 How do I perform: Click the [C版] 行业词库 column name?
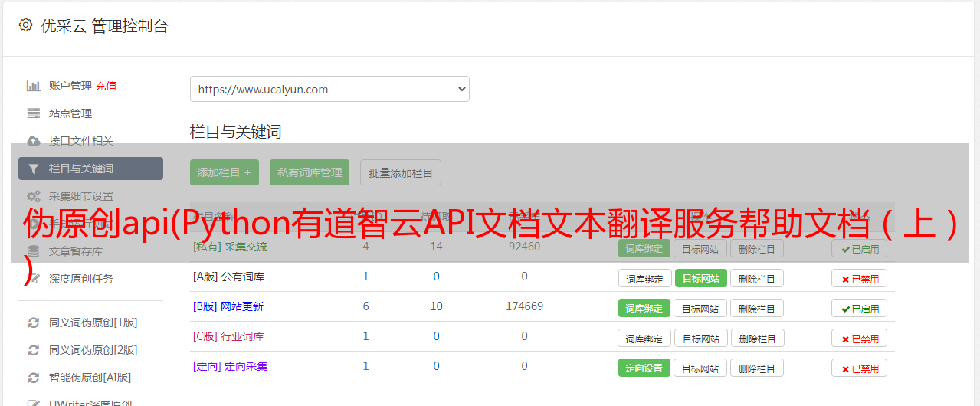point(228,336)
